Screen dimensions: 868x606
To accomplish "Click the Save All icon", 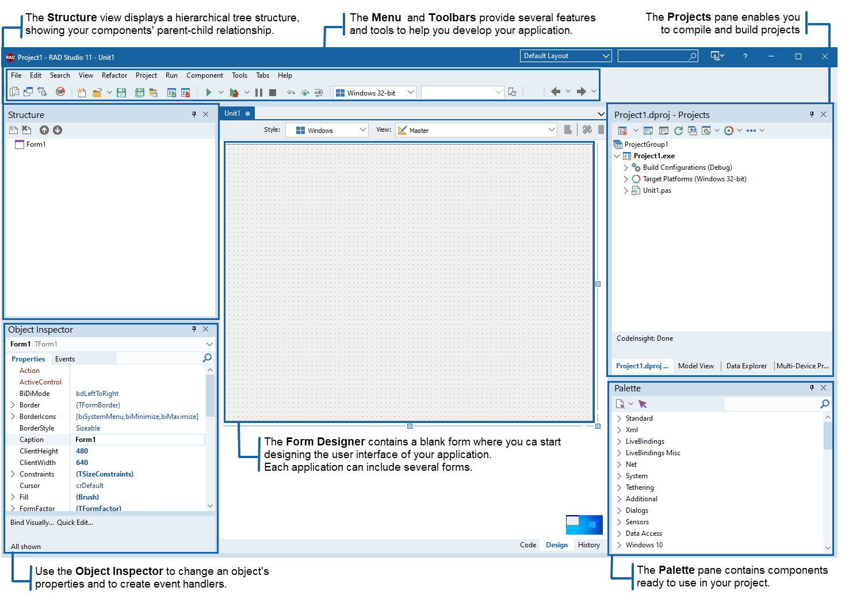I will point(140,93).
